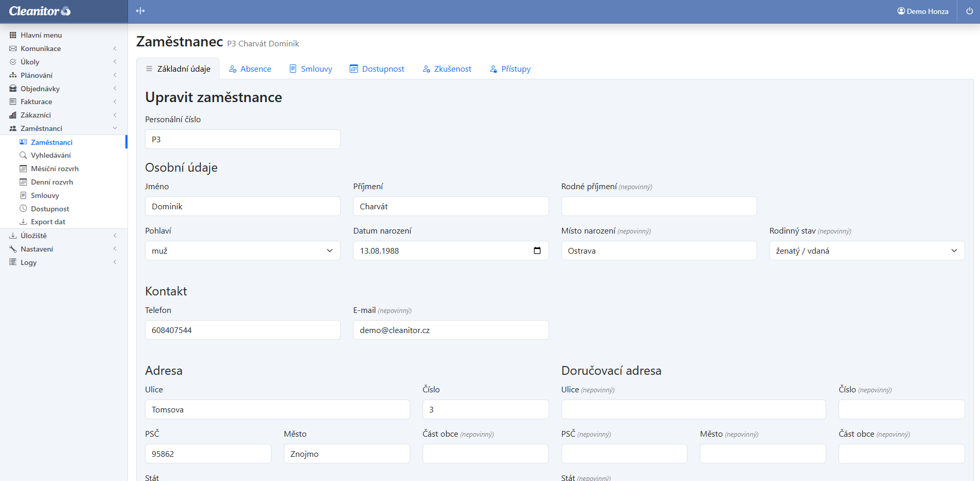Collapse the Zaměstnanci sidebar section
Screen dimensions: 980x481
[x=115, y=128]
